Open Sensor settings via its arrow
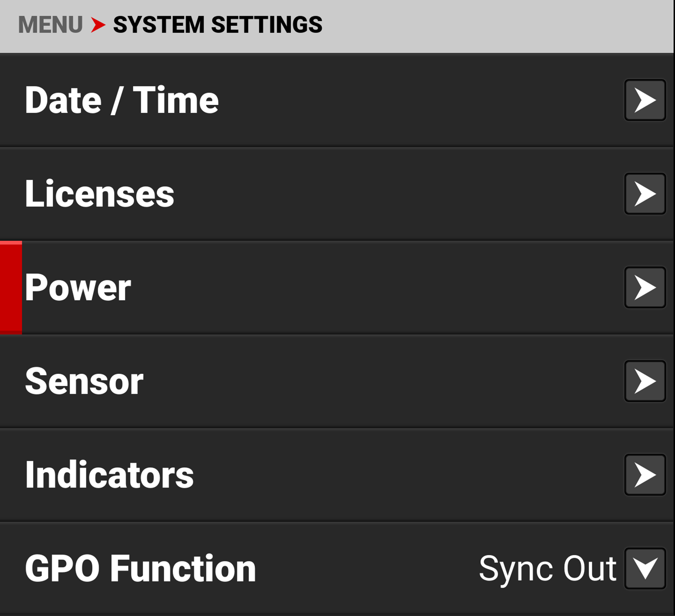Image resolution: width=675 pixels, height=616 pixels. click(x=645, y=381)
